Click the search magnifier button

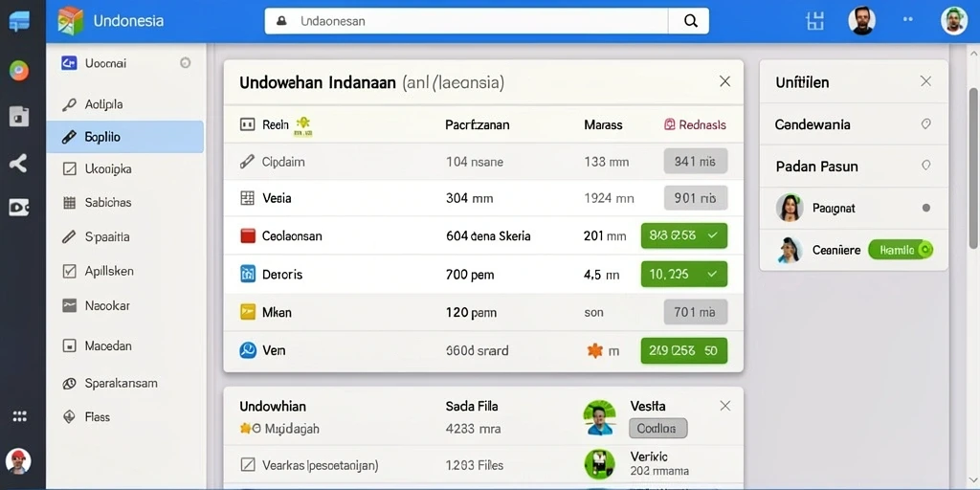pos(690,21)
